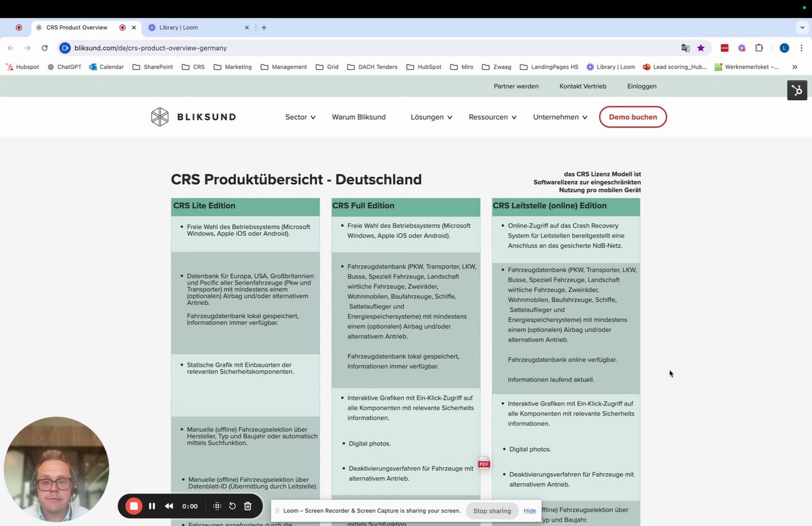This screenshot has height=526, width=812.
Task: Rewind the Loom recording
Action: click(x=169, y=506)
